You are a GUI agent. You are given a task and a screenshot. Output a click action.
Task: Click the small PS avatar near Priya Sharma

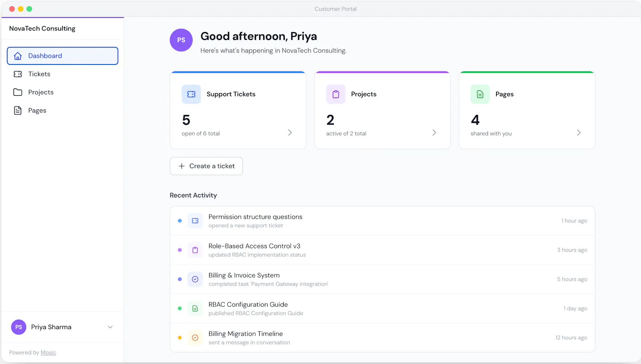[18, 327]
